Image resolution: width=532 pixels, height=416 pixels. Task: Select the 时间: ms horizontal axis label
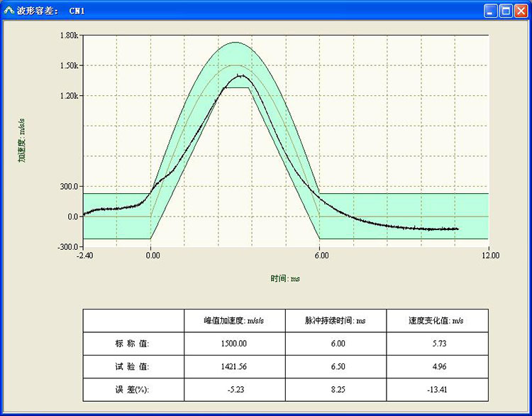click(x=285, y=278)
